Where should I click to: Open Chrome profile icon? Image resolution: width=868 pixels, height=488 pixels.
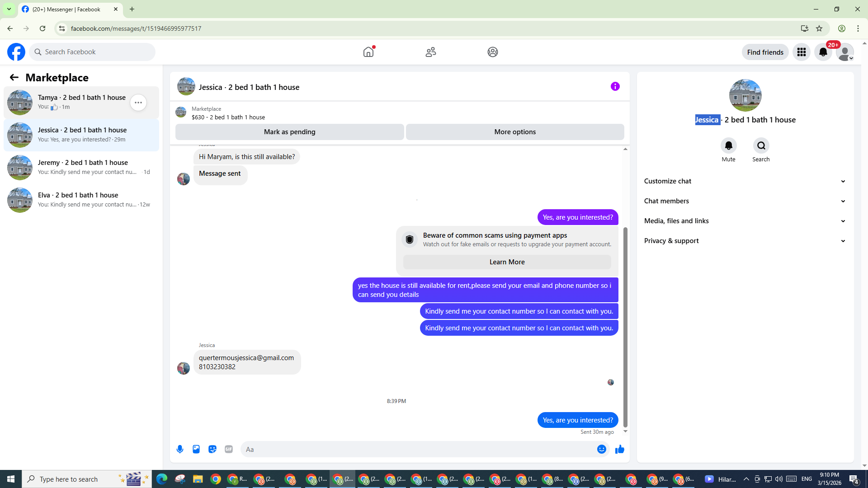[842, 28]
